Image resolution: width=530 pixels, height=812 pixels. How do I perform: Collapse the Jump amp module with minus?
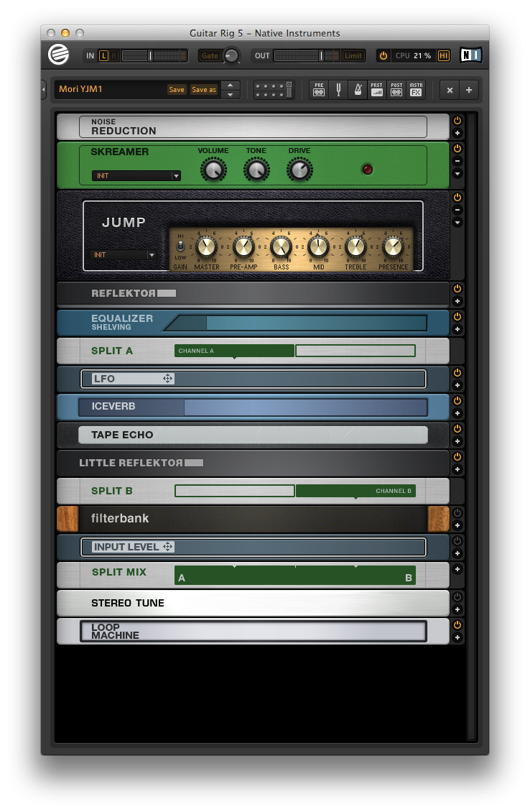(x=457, y=210)
